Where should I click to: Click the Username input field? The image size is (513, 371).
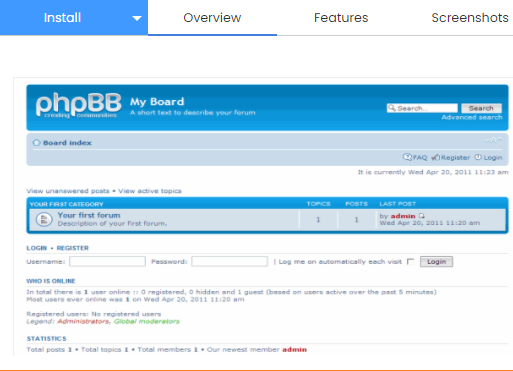point(107,261)
